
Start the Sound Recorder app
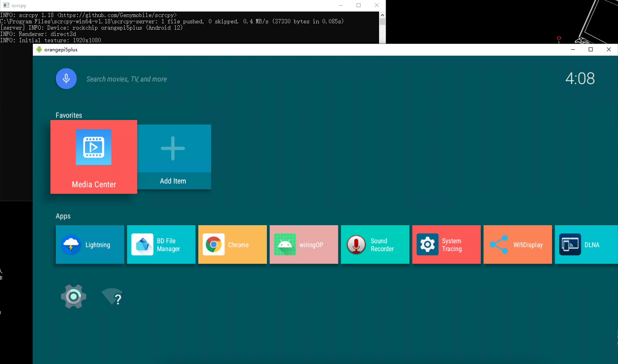coord(375,245)
